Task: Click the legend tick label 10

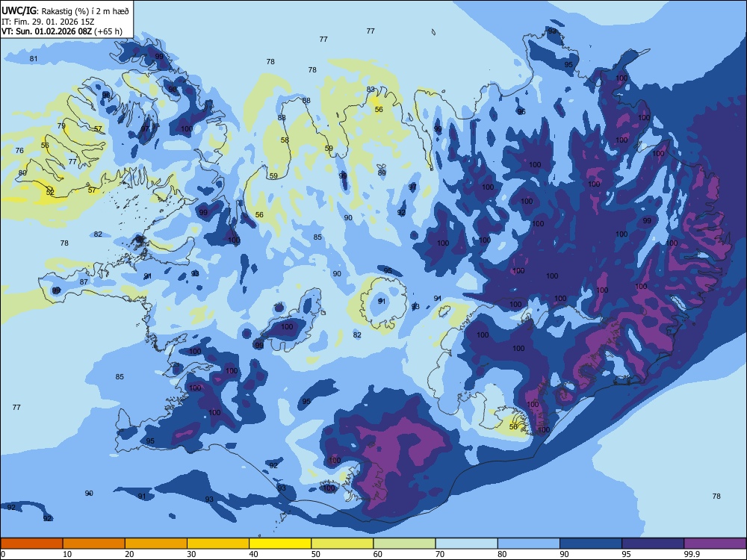Action: [x=67, y=554]
